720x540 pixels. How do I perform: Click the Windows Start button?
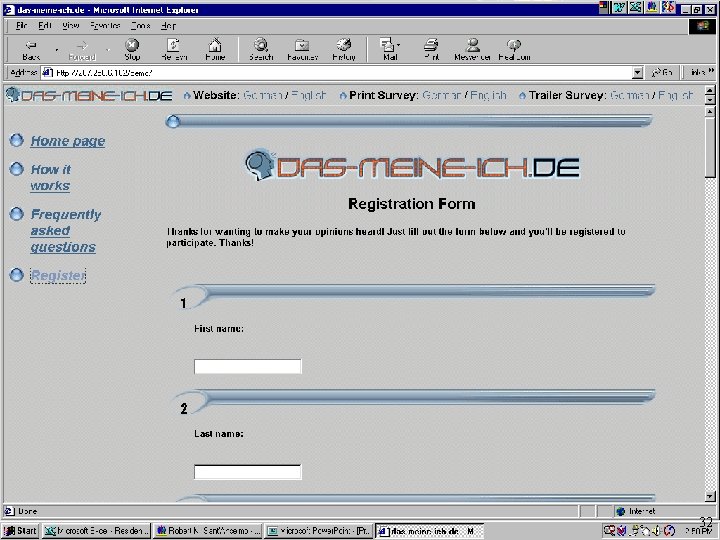click(x=20, y=531)
